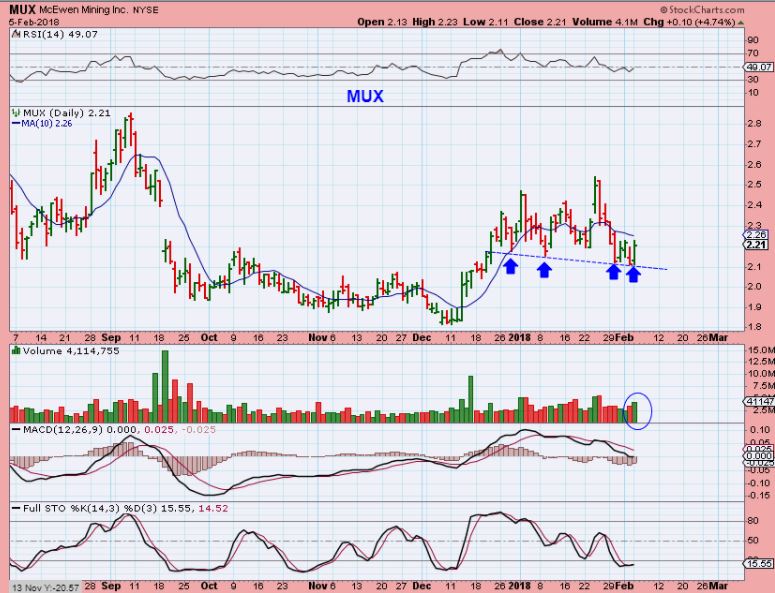
Task: Click the 15.0M volume axis label
Action: coord(761,350)
